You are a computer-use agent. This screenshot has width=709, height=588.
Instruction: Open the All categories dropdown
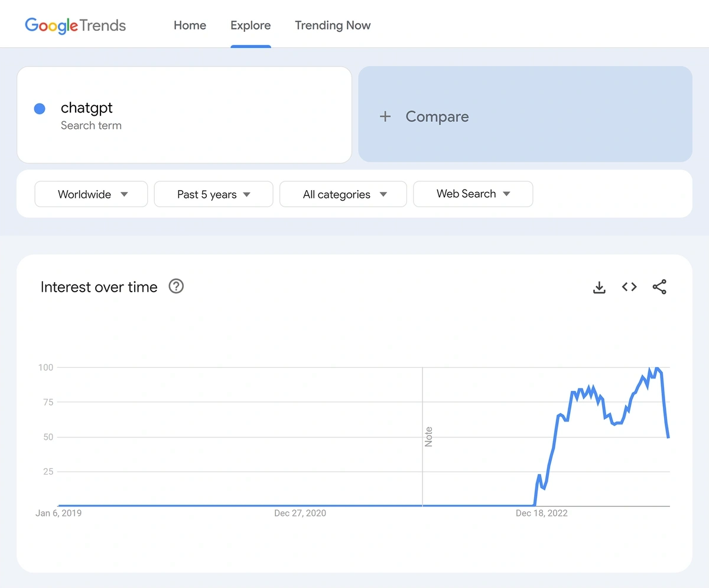[x=343, y=194]
